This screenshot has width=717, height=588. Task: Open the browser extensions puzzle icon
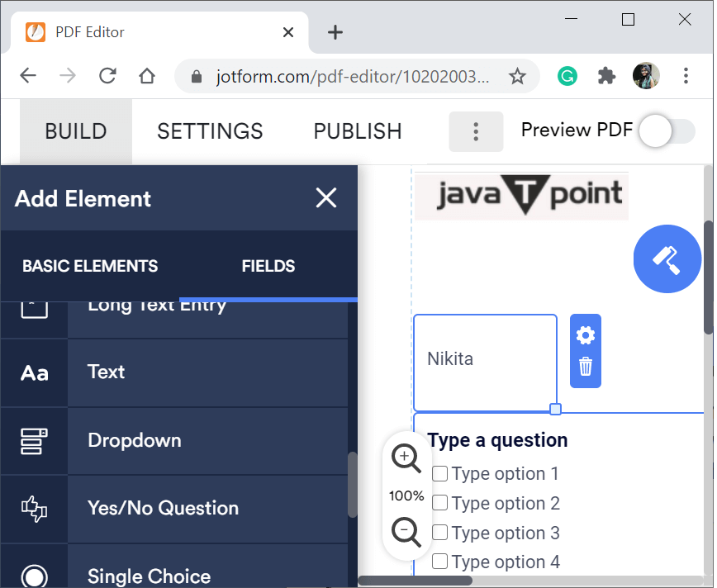[606, 76]
